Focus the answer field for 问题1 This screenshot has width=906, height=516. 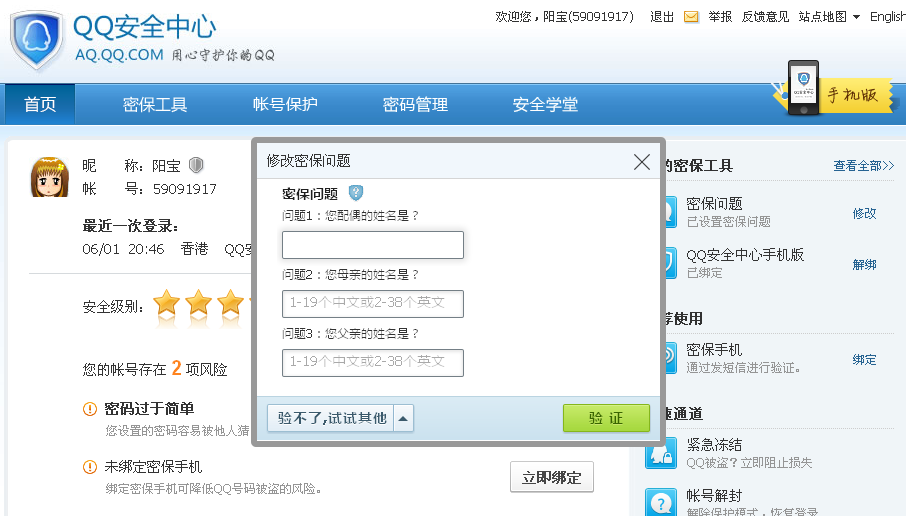[x=373, y=245]
